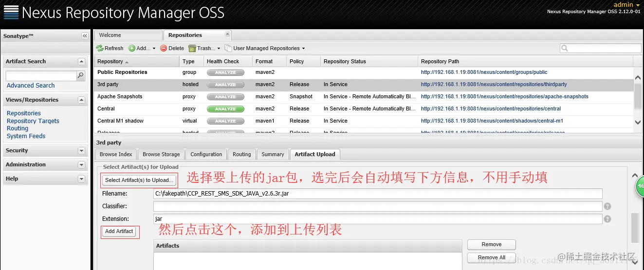644x270 pixels.
Task: Click the artifact search magnifier icon
Action: click(x=81, y=75)
